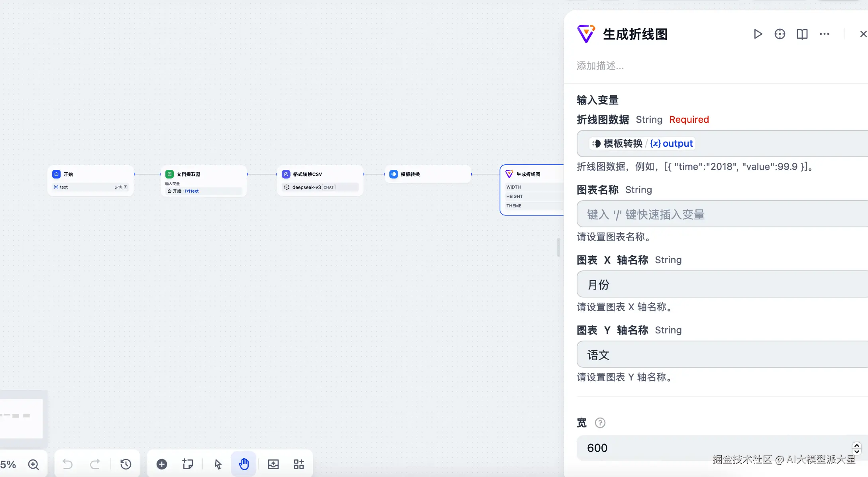Click the help question mark beside 宽
The width and height of the screenshot is (868, 477).
[600, 423]
